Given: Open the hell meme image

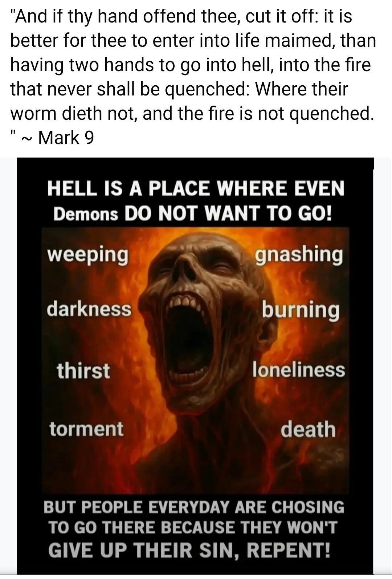Looking at the screenshot, I should pyautogui.click(x=195, y=366).
